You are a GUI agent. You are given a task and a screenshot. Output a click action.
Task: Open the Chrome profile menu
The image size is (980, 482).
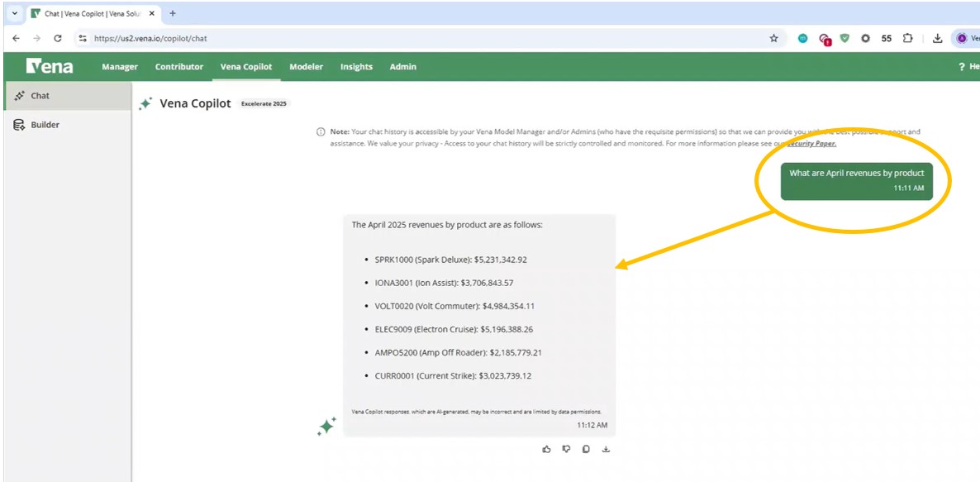tap(962, 38)
